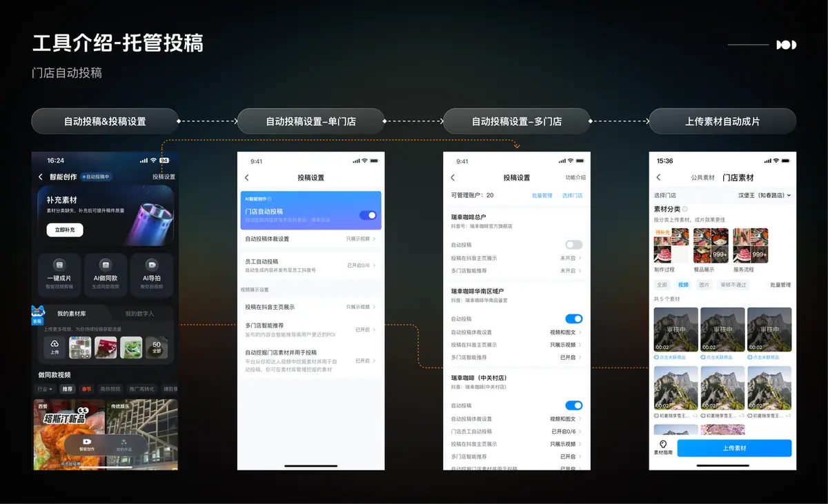828x504 pixels.
Task: Open the 50 全部 materials tile
Action: (157, 347)
